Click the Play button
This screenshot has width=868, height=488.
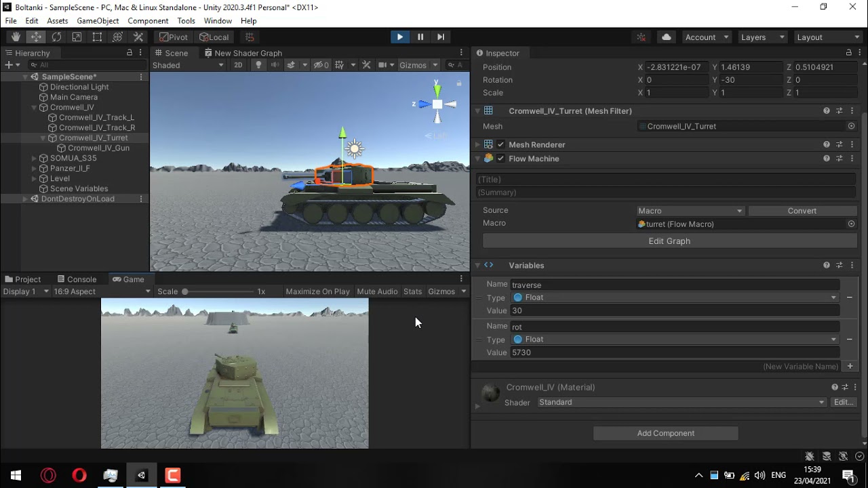tap(400, 37)
